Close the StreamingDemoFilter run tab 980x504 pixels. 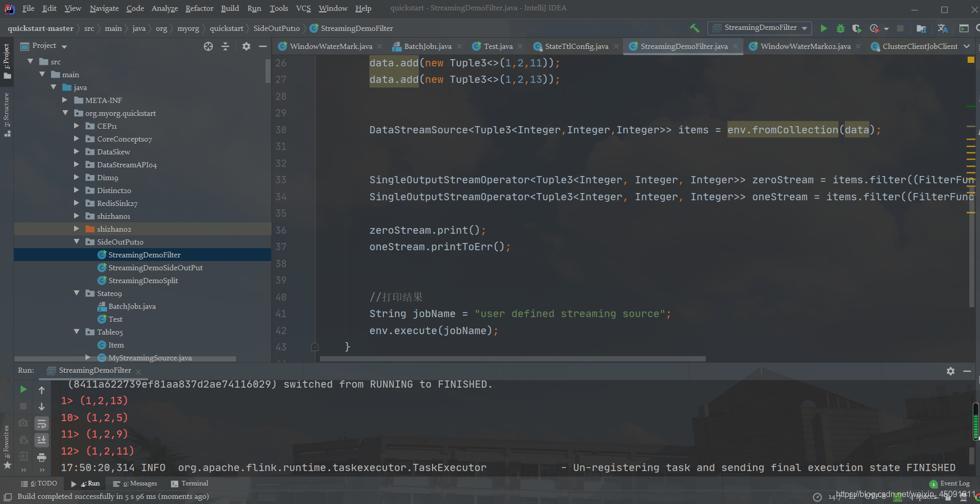click(138, 371)
